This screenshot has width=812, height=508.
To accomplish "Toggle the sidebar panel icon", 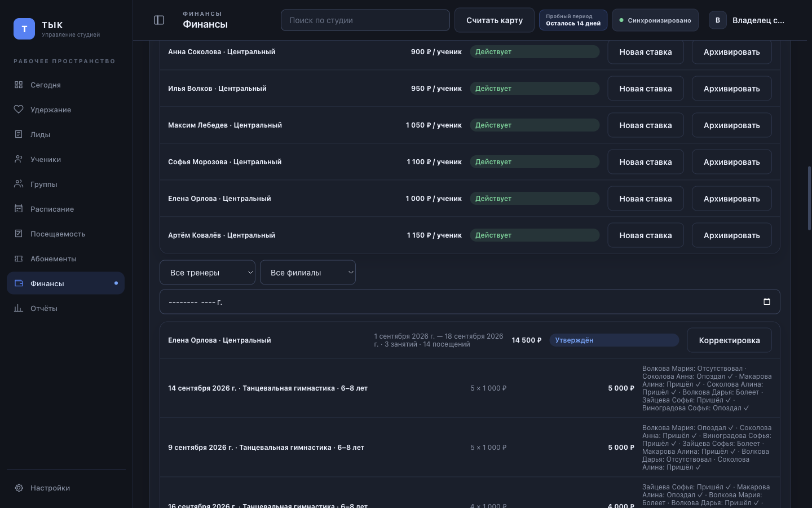I will (159, 20).
